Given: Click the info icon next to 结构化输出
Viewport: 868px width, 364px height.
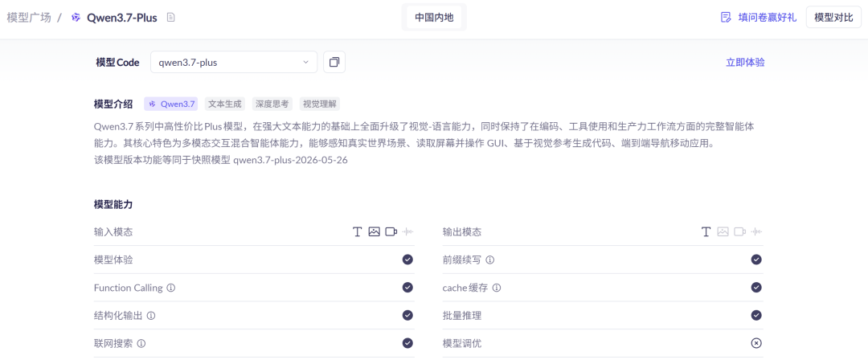Looking at the screenshot, I should pos(151,315).
